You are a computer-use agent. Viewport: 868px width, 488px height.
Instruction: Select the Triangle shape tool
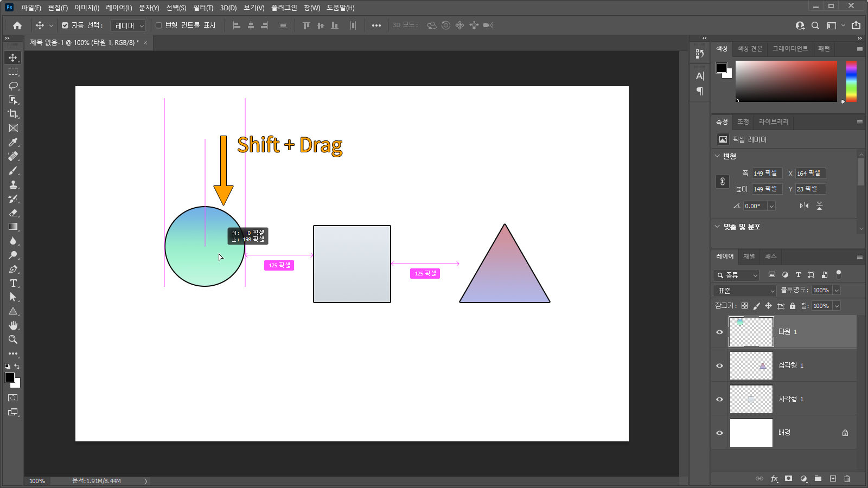pyautogui.click(x=13, y=311)
